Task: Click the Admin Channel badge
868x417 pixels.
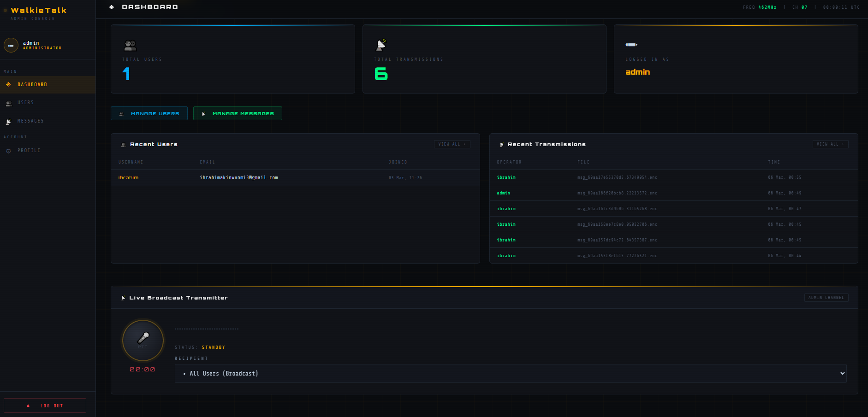Action: (826, 298)
